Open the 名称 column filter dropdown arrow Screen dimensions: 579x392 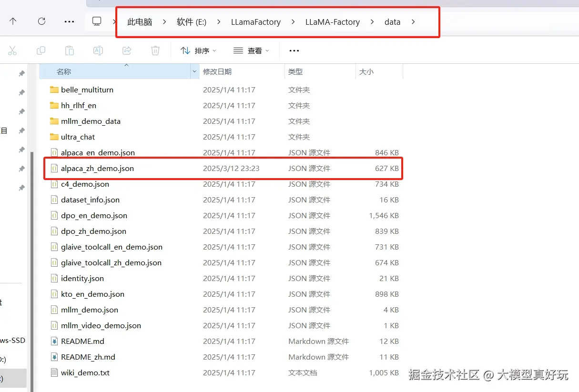[194, 71]
